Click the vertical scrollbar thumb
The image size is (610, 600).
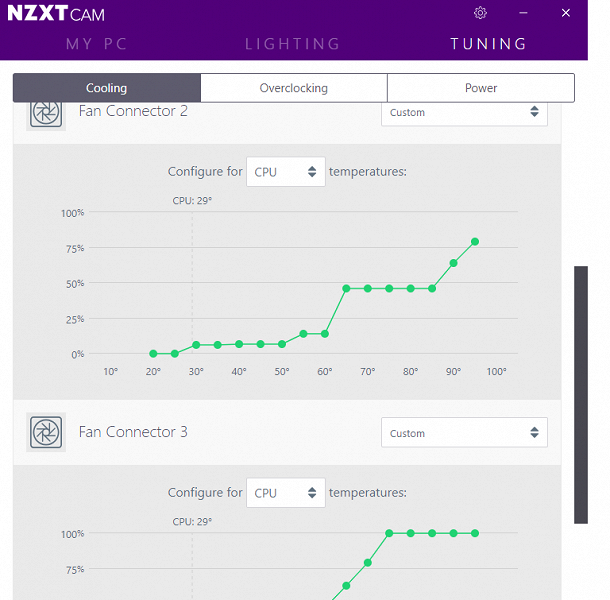(x=581, y=394)
